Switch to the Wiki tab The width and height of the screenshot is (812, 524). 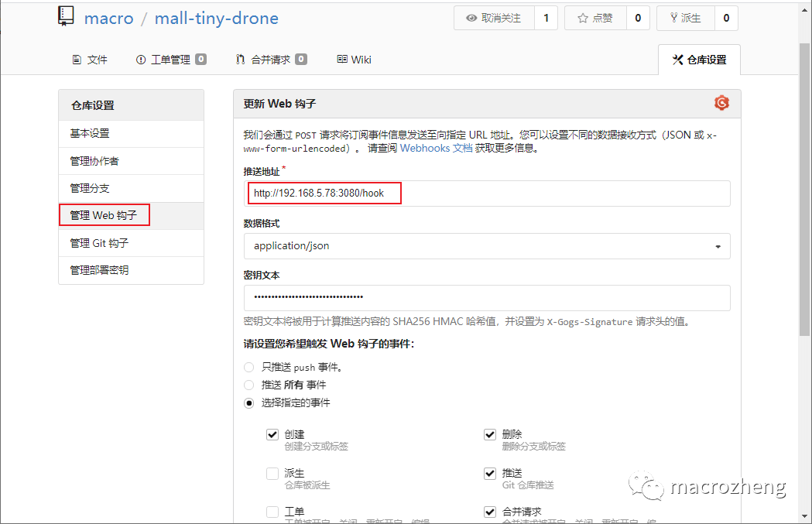coord(354,58)
